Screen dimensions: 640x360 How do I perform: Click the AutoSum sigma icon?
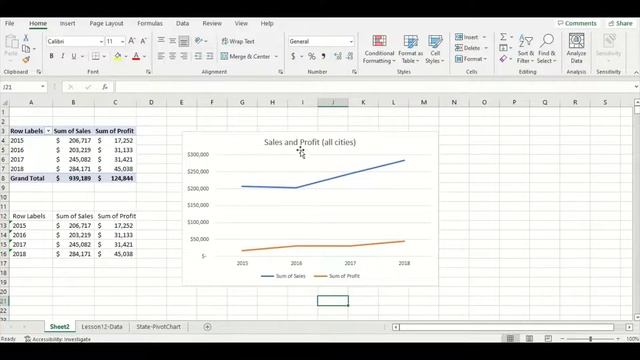(504, 37)
